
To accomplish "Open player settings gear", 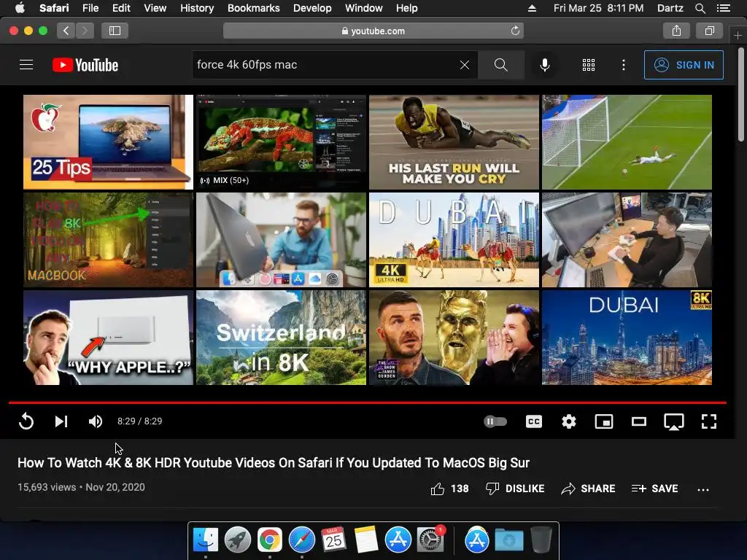I will (569, 421).
